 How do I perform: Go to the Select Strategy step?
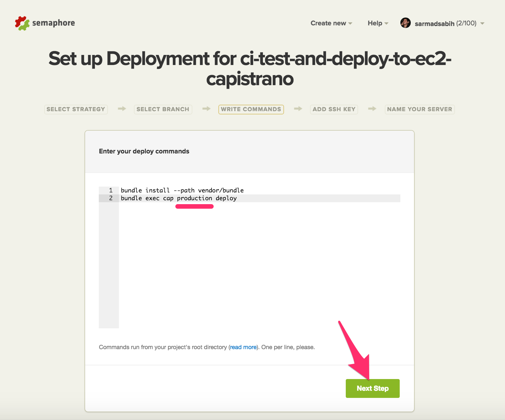[x=76, y=109]
